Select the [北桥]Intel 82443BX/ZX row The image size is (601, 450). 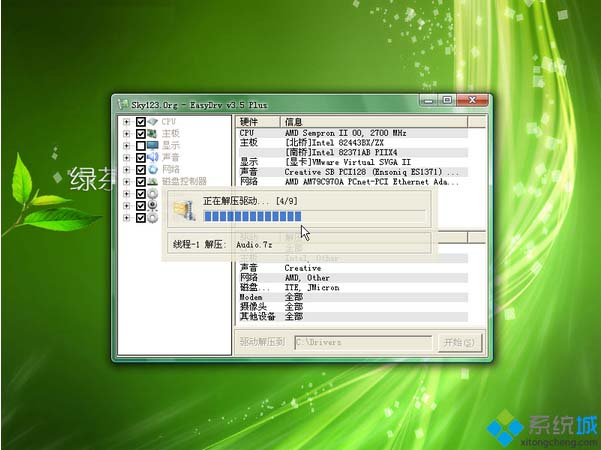click(351, 143)
